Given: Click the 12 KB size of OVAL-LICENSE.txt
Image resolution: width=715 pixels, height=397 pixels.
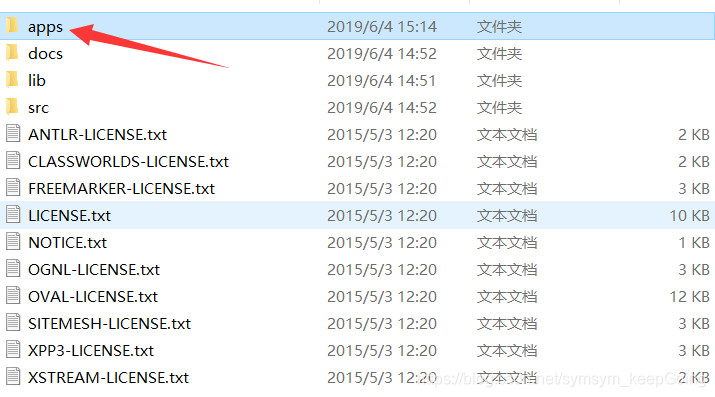Looking at the screenshot, I should (689, 296).
